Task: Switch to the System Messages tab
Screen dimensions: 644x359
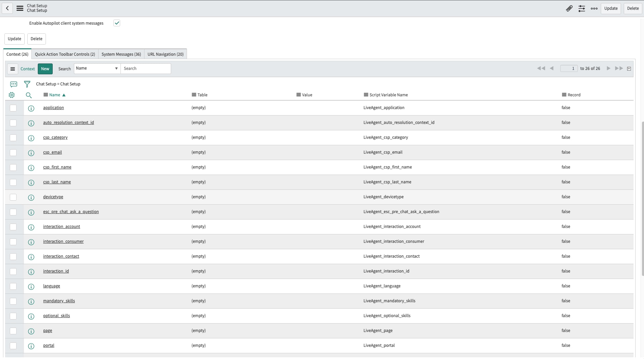Action: click(121, 54)
